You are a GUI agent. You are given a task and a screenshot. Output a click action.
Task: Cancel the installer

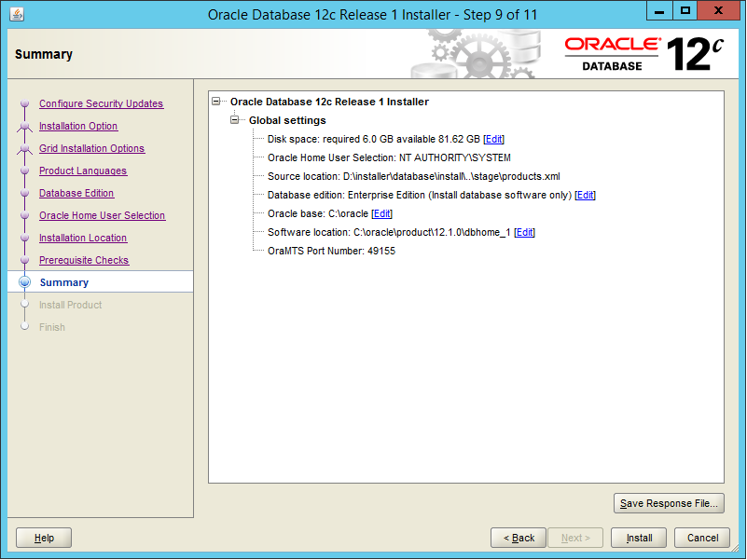[702, 538]
